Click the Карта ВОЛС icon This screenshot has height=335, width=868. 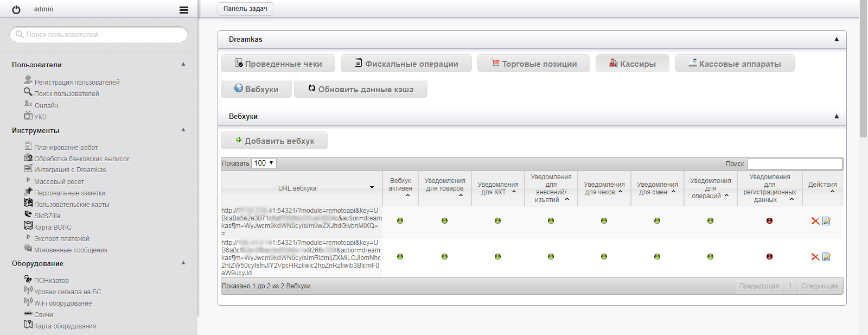tap(28, 225)
